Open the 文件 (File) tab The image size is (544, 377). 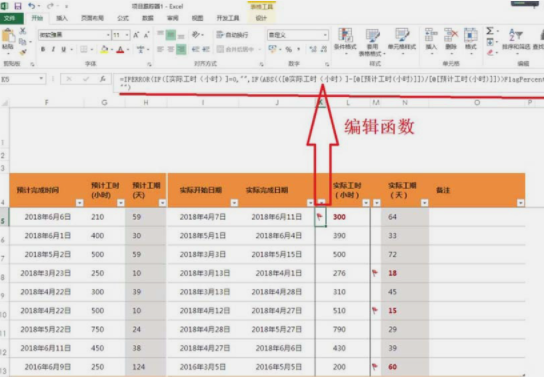(10, 18)
